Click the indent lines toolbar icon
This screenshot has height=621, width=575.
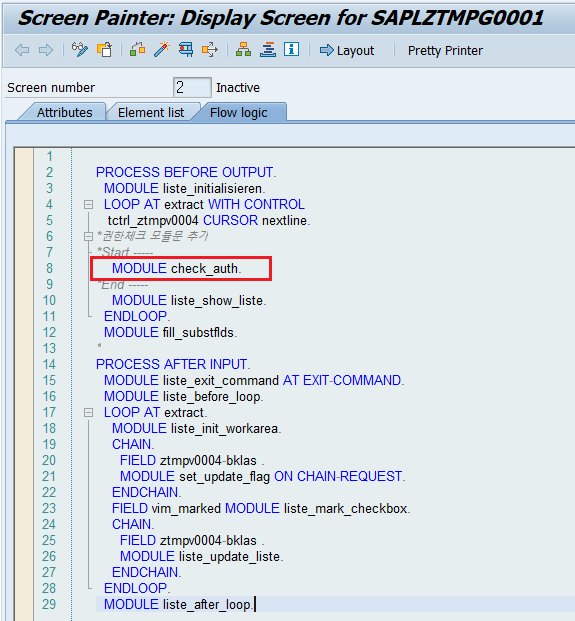[x=268, y=50]
